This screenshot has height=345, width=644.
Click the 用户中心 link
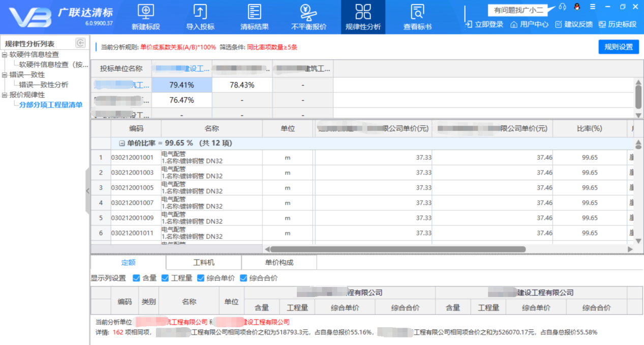click(x=534, y=24)
